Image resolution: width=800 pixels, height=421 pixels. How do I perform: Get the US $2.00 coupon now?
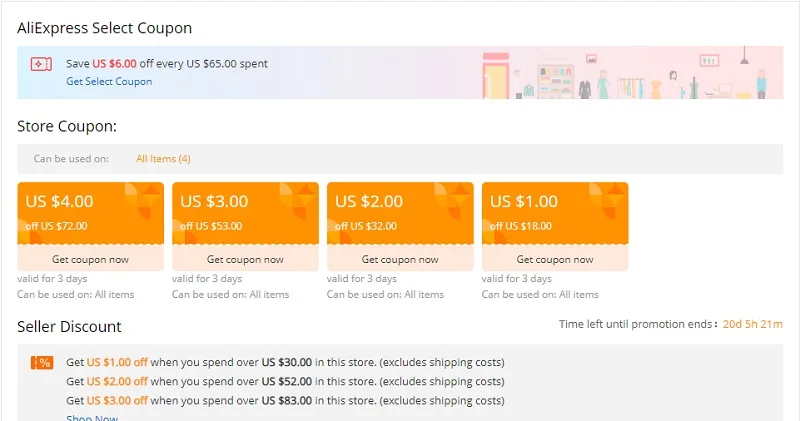(400, 259)
